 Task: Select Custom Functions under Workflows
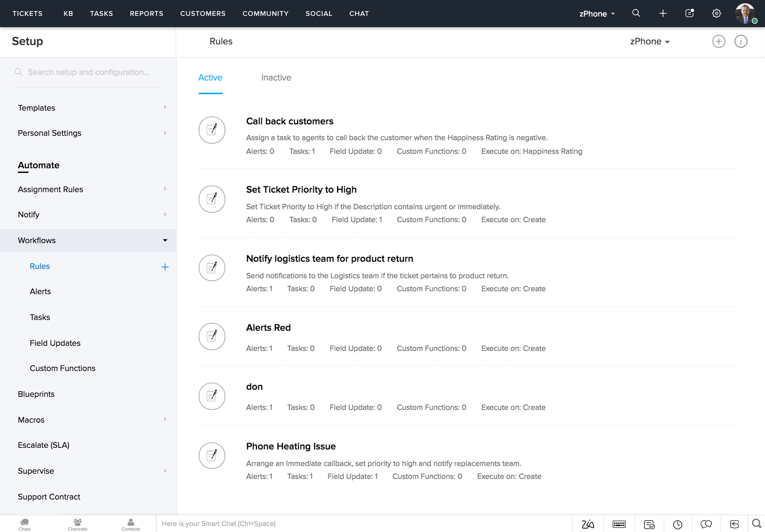tap(62, 368)
